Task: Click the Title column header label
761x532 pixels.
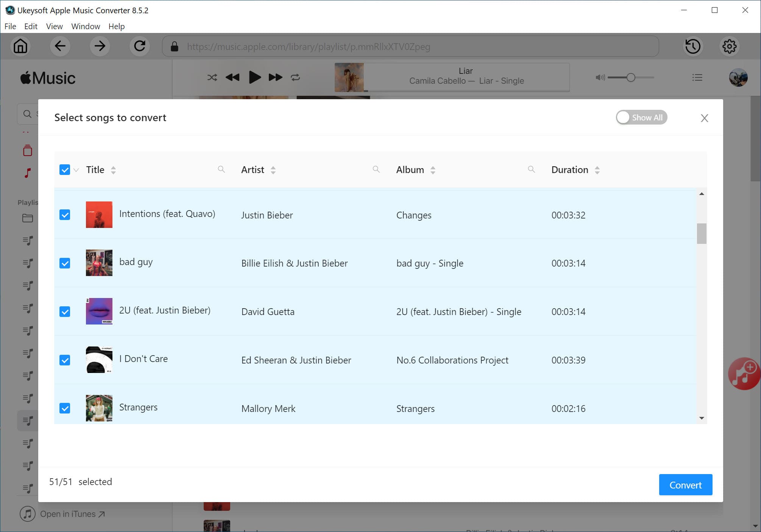Action: [95, 170]
